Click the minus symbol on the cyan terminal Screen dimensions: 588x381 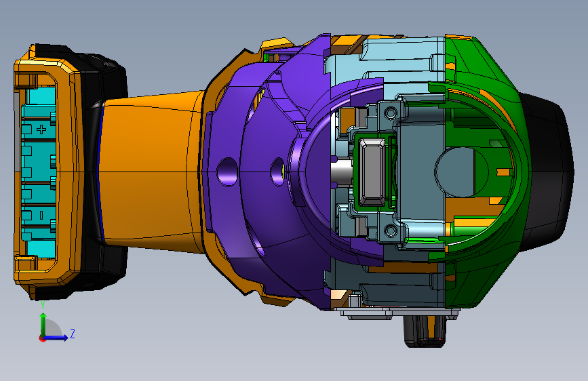pos(41,215)
